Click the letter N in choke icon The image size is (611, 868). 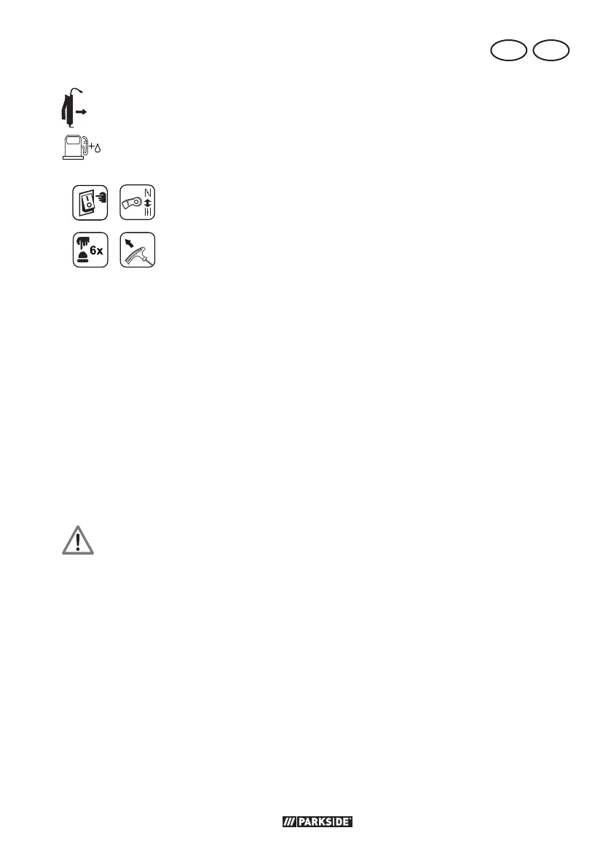tap(148, 193)
